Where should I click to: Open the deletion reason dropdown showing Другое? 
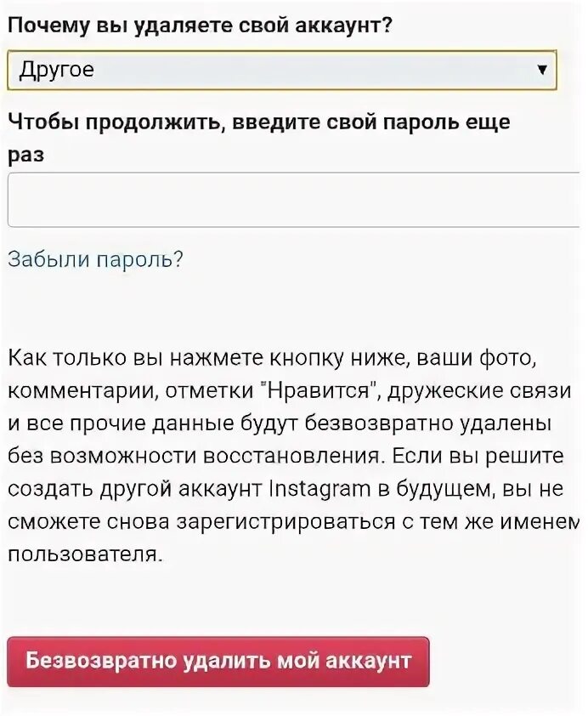282,70
